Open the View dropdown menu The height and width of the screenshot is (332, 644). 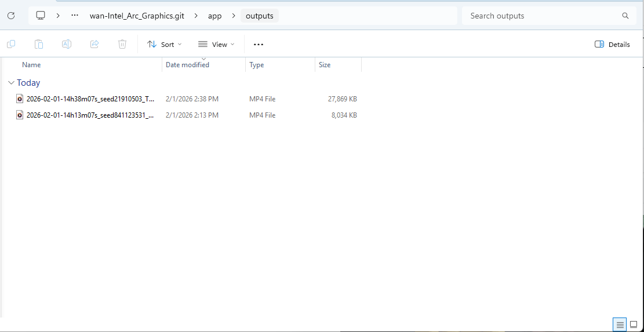click(x=216, y=44)
